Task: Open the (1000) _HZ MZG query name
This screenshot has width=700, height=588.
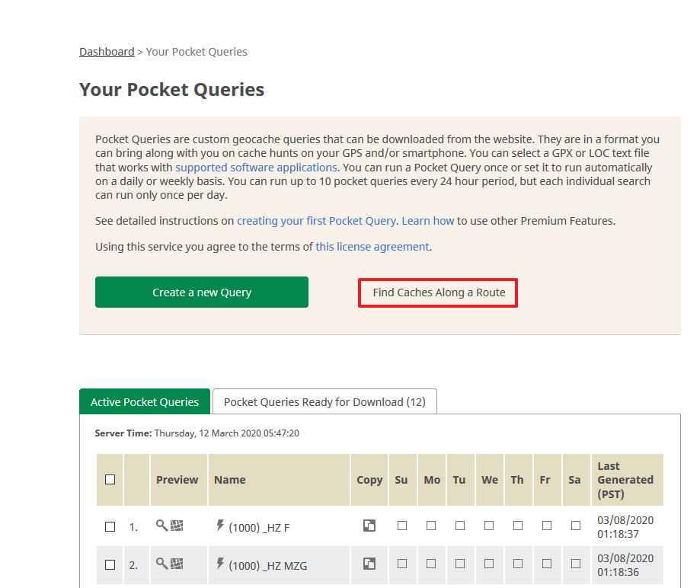Action: tap(268, 566)
